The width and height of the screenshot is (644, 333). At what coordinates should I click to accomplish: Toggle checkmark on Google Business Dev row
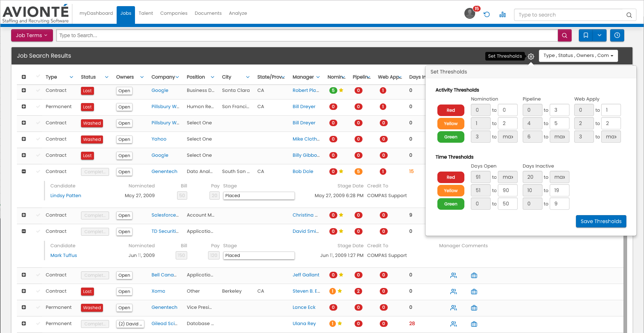(38, 90)
